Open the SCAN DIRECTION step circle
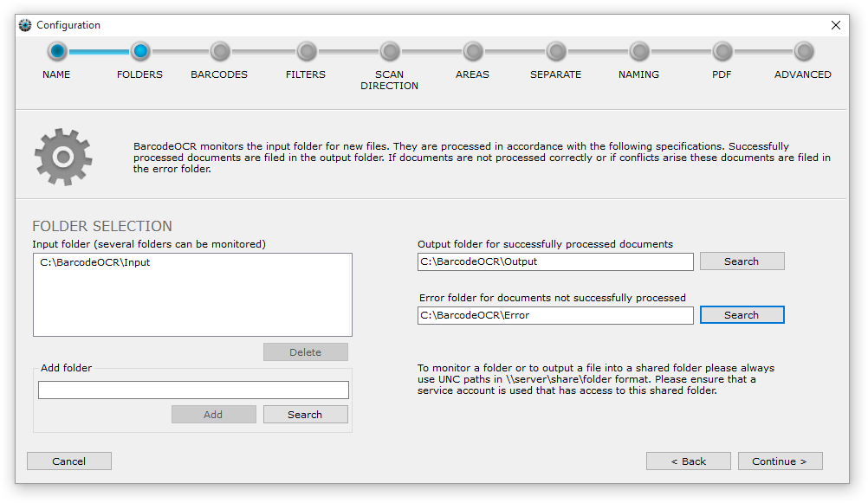 pos(391,51)
